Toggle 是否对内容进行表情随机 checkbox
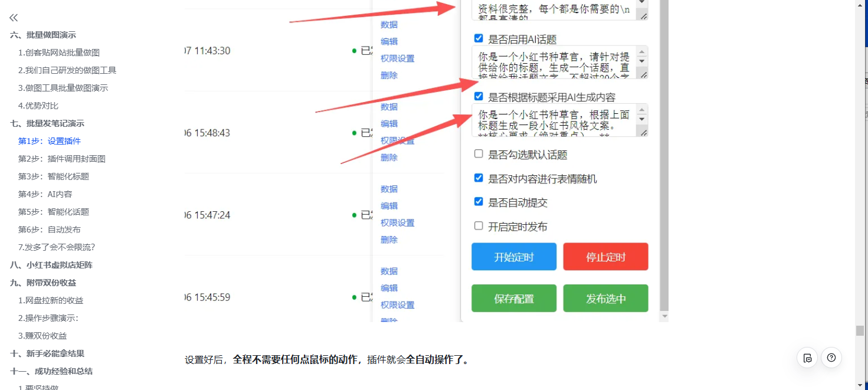Image resolution: width=868 pixels, height=390 pixels. pos(479,178)
